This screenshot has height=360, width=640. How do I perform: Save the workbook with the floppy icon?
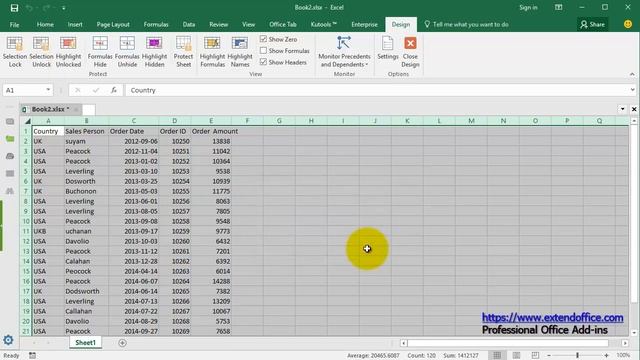click(14, 8)
